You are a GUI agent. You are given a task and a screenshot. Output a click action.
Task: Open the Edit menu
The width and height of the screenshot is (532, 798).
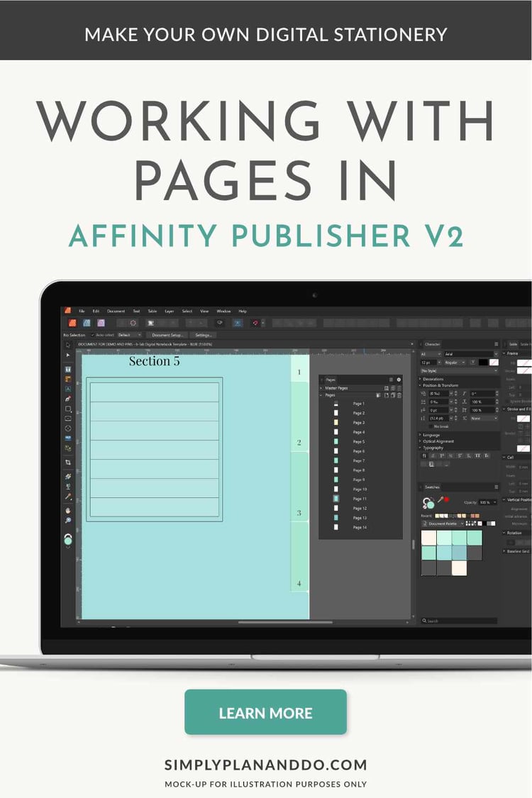[x=96, y=311]
